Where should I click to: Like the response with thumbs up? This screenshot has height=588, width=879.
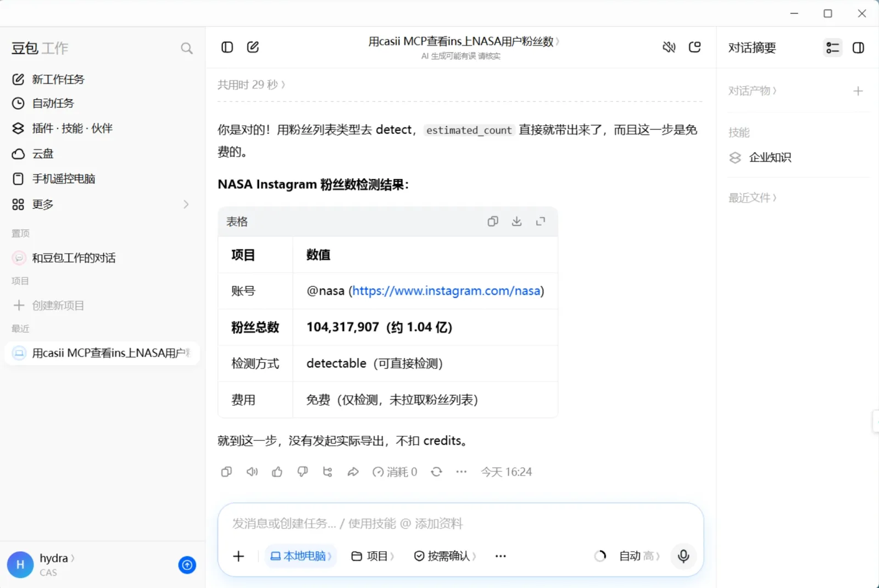pos(277,472)
